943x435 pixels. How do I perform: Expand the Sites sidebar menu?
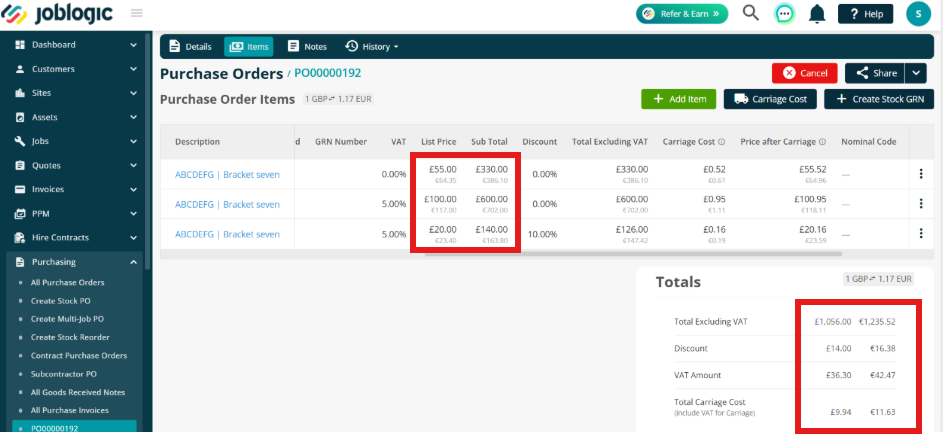pos(76,93)
